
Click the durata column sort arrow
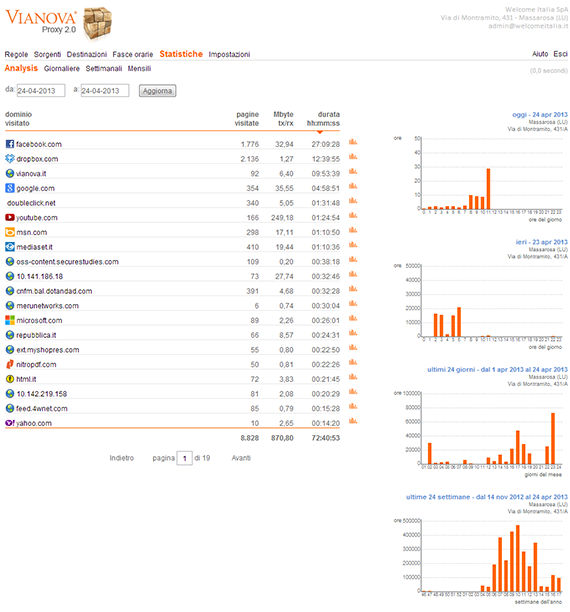point(320,132)
